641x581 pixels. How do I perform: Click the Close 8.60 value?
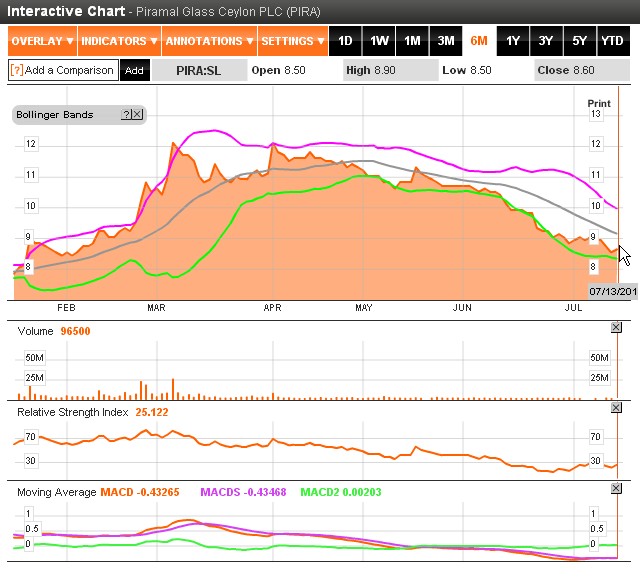coord(566,70)
